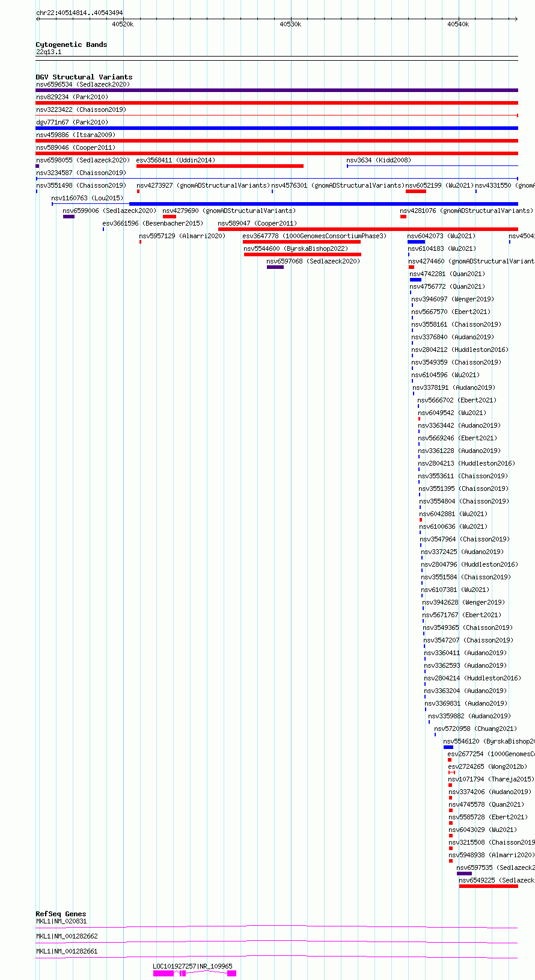This screenshot has width=535, height=980.
Task: Click the nsv6049542 (Wu2021) label
Action: point(452,413)
